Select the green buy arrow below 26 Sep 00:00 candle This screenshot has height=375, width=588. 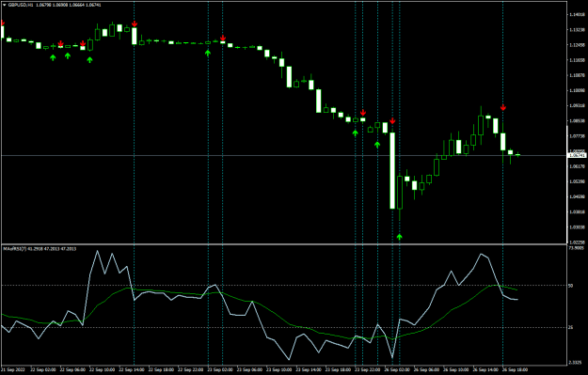[x=377, y=144]
